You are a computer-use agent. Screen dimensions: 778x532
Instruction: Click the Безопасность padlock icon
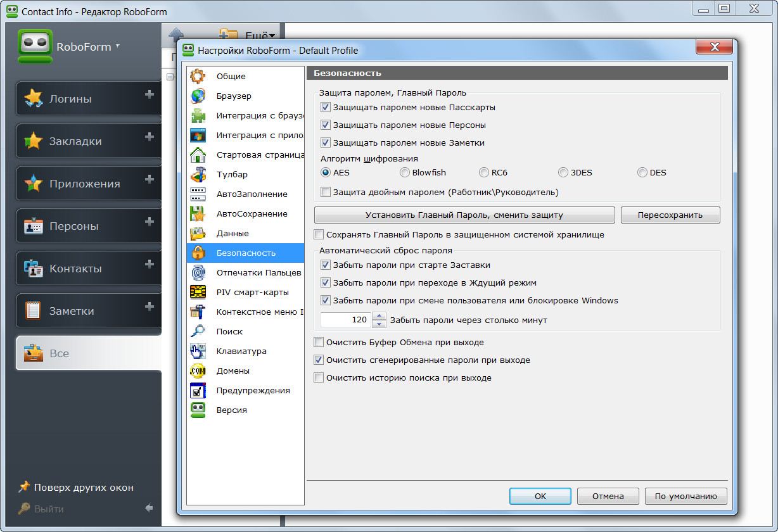pyautogui.click(x=198, y=253)
